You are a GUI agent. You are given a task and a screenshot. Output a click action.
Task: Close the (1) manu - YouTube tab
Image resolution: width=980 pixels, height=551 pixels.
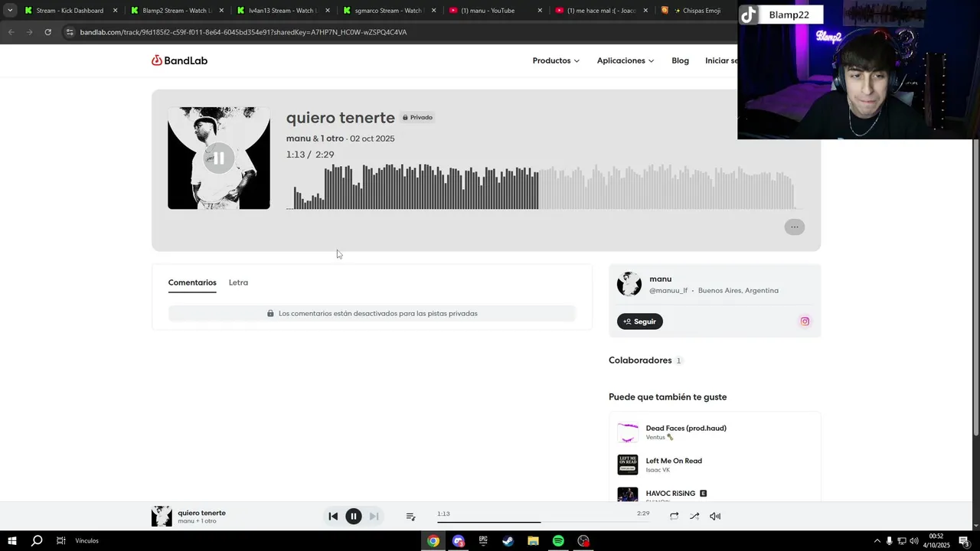pos(540,11)
